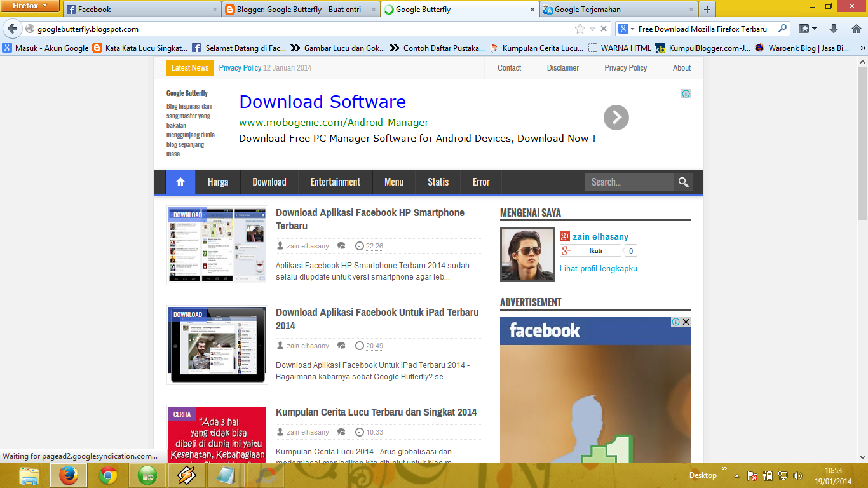Click Lihat profil lengkapku link
The width and height of the screenshot is (868, 488).
tap(599, 269)
